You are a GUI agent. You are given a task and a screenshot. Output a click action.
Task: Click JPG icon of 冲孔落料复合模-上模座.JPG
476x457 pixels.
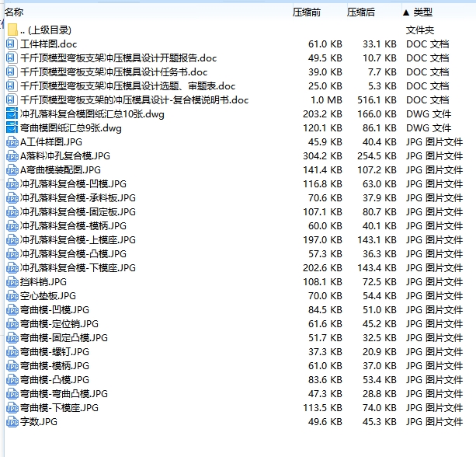(x=12, y=239)
